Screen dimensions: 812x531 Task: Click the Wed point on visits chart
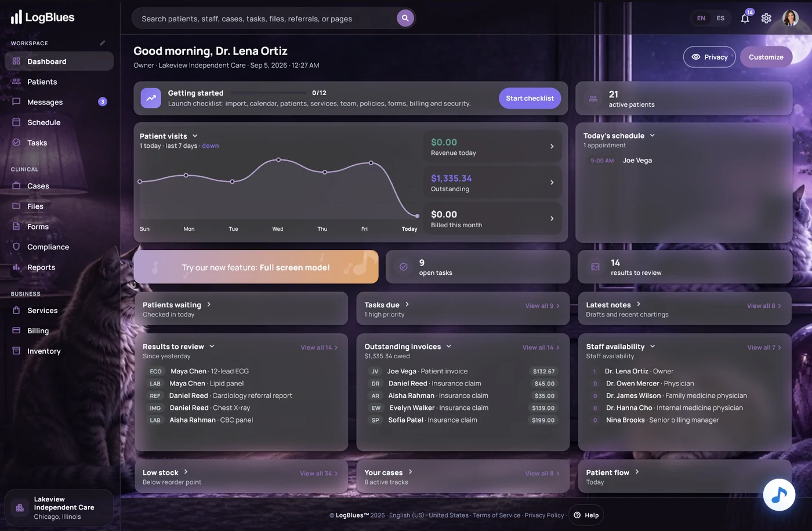[x=278, y=159]
